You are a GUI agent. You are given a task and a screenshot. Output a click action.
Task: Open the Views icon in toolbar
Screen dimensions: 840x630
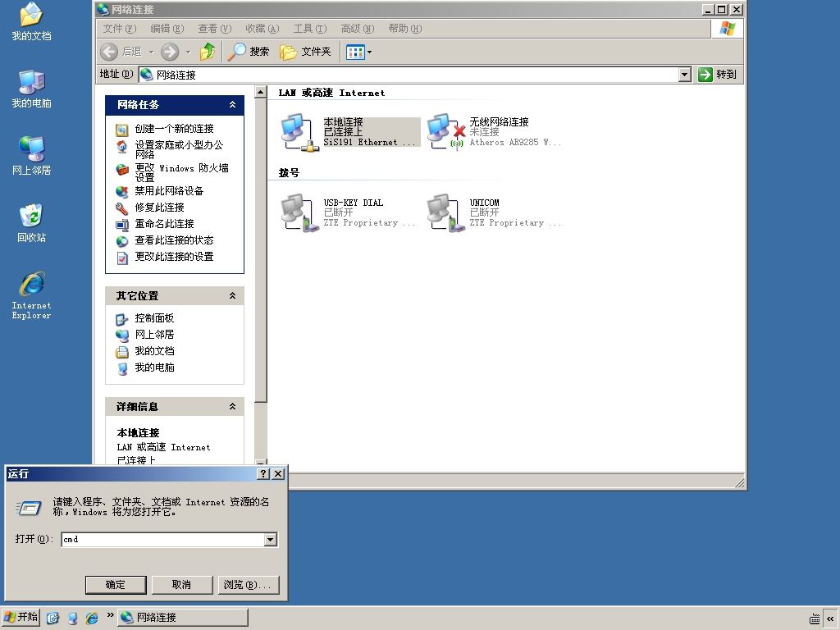tap(355, 52)
